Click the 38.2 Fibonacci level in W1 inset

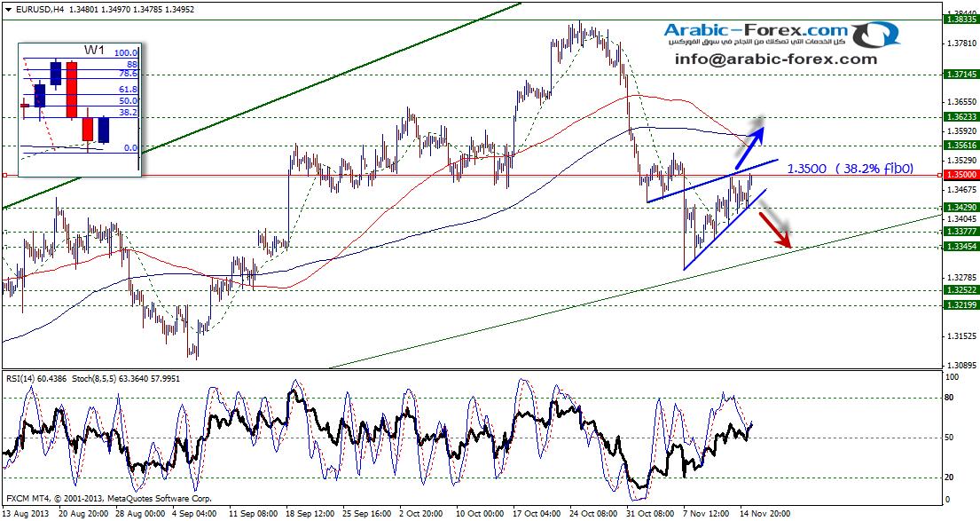coord(129,112)
